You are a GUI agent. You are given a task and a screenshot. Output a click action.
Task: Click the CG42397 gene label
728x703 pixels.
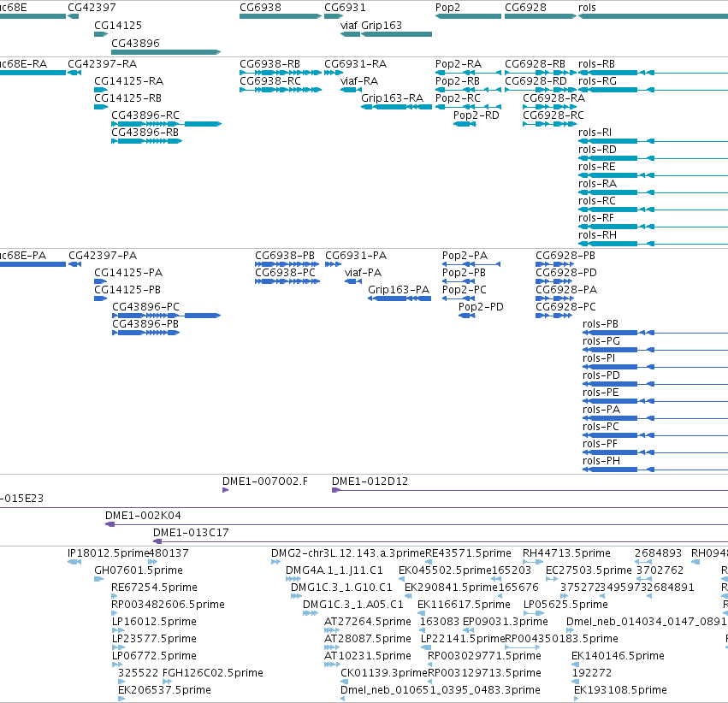92,8
